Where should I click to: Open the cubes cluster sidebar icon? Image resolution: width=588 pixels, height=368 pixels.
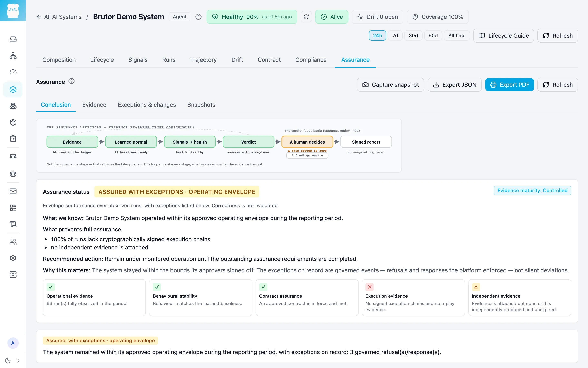tap(13, 106)
